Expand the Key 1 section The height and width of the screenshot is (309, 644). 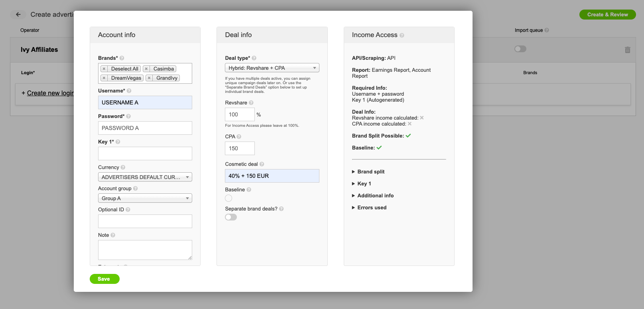point(361,184)
